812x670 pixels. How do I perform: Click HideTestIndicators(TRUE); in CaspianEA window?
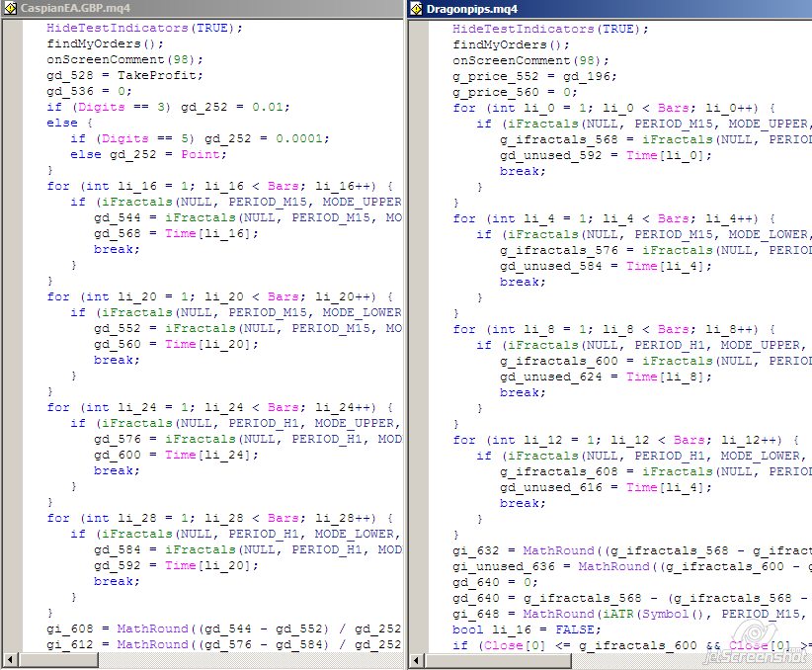coord(144,28)
